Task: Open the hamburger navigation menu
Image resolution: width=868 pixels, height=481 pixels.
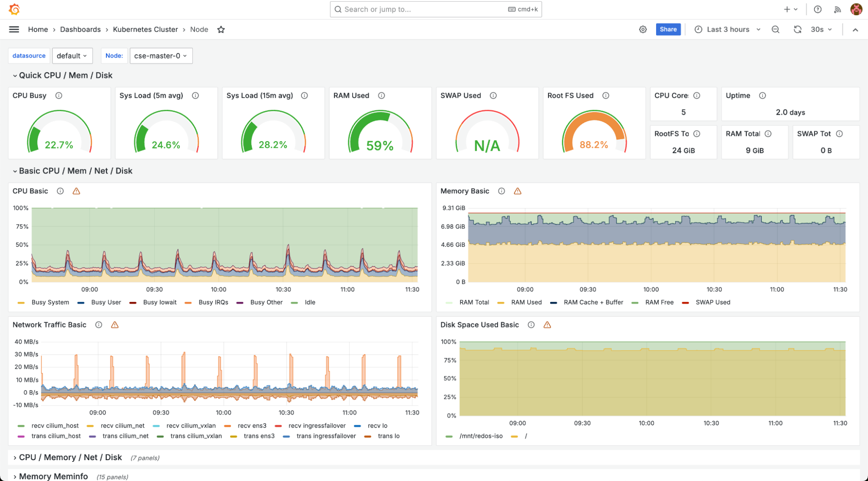Action: pos(14,30)
